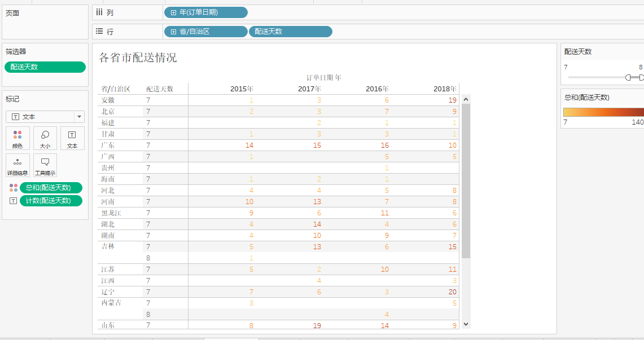
Task: Click the title 各省市配送情况
Action: [138, 58]
